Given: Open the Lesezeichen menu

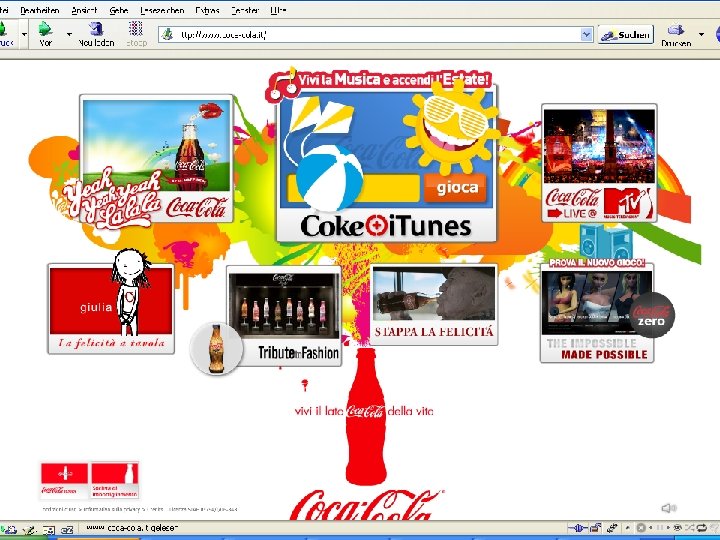Looking at the screenshot, I should click(162, 10).
